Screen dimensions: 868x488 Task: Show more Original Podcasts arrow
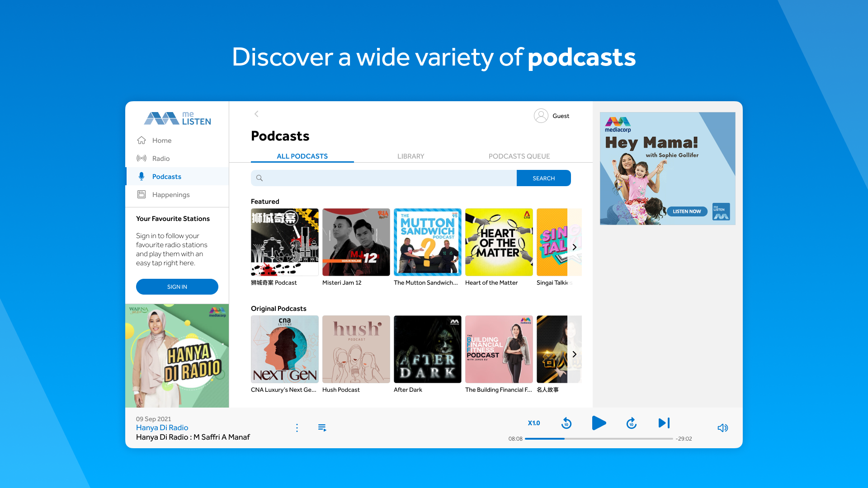tap(574, 354)
